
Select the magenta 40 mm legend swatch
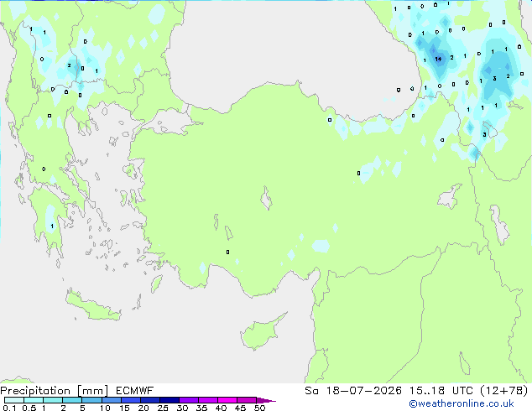tap(227, 400)
